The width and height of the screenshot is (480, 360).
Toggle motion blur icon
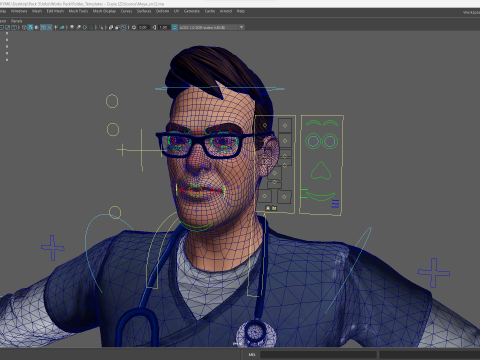[78, 27]
